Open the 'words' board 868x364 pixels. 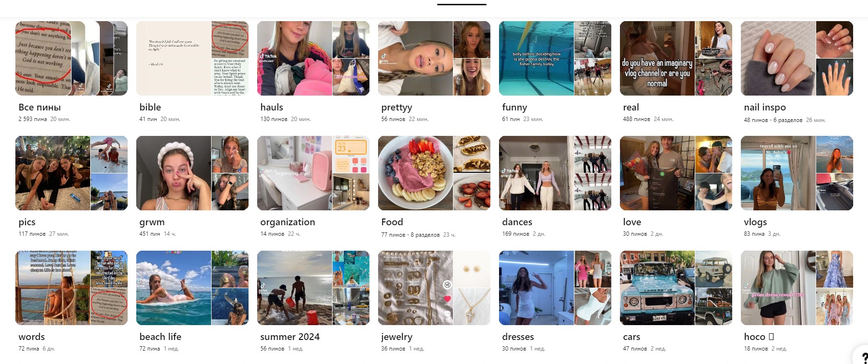(x=71, y=288)
